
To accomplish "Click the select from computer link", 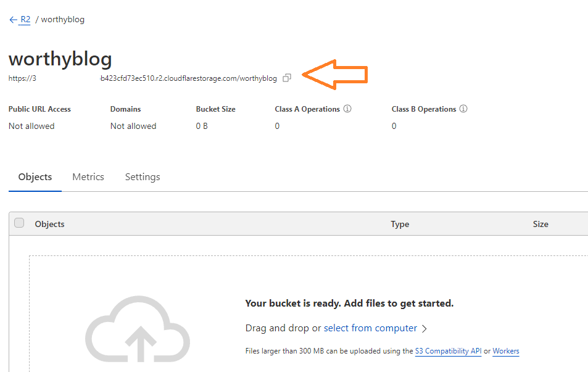I will pyautogui.click(x=370, y=328).
